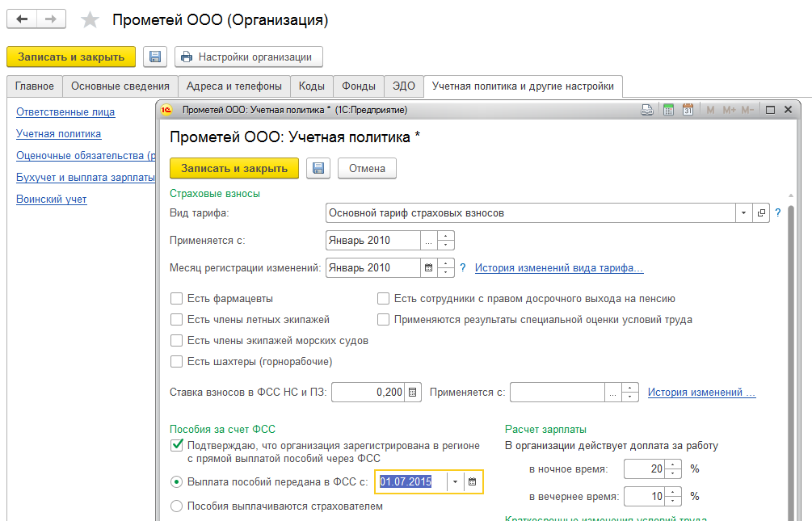Screen dimensions: 812x521
Task: Enable Есть члены экипажей морских судов checkbox
Action: click(x=177, y=341)
